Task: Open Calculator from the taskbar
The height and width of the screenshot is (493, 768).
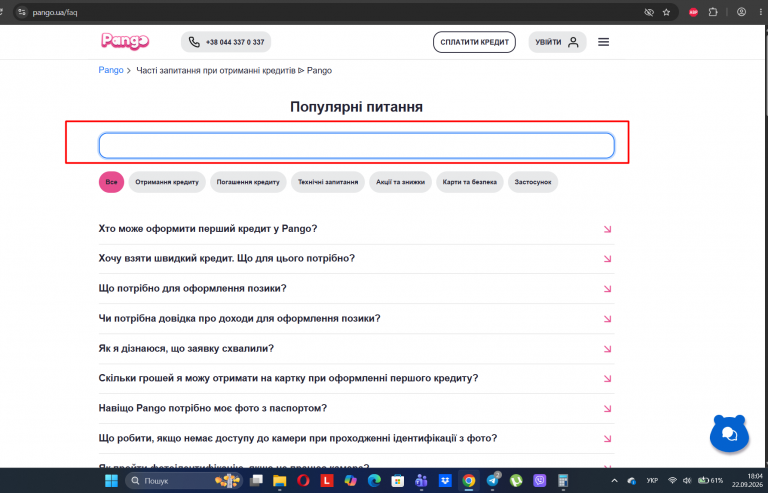Action: click(563, 481)
